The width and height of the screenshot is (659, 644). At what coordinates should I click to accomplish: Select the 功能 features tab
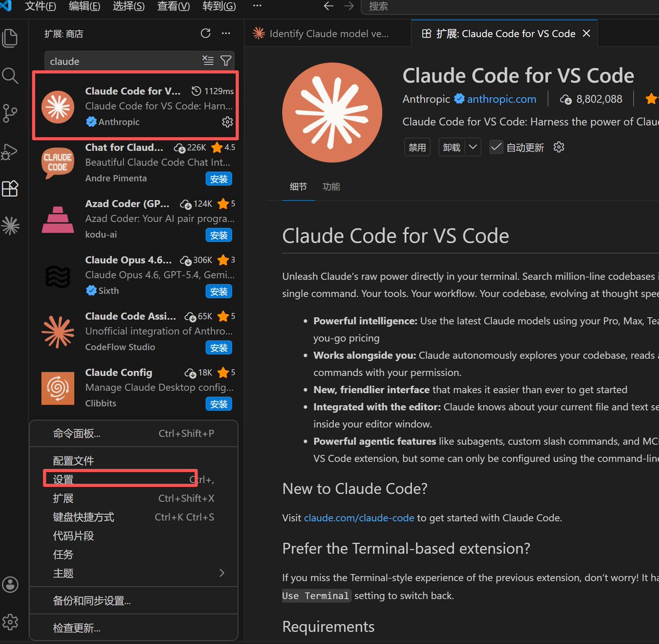[x=331, y=187]
